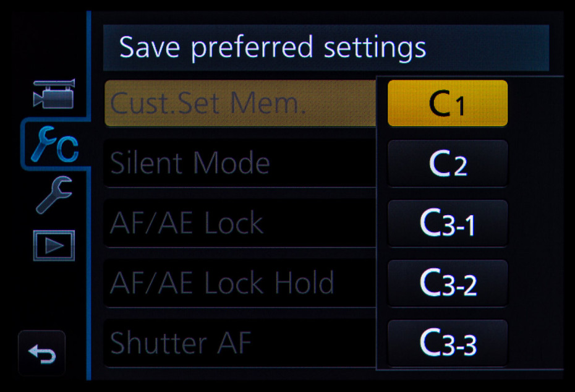575x392 pixels.
Task: Expand the custom set selection list
Action: coord(447,103)
